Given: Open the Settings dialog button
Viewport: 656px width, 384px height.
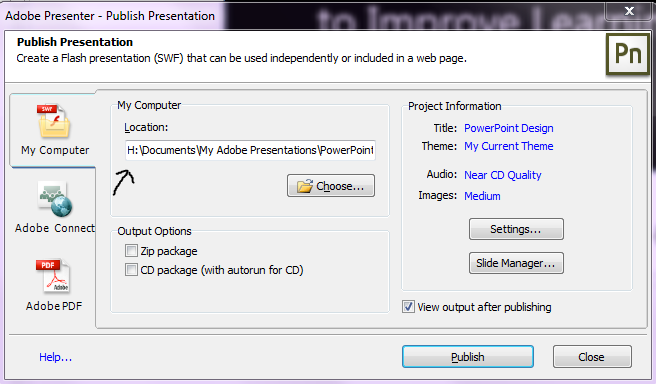Looking at the screenshot, I should click(516, 229).
